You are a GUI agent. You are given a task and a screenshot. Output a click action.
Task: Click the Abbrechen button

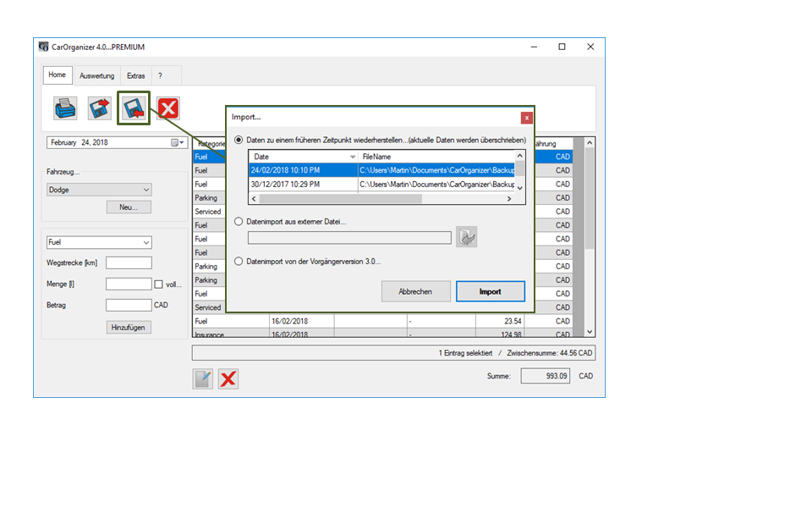[415, 291]
